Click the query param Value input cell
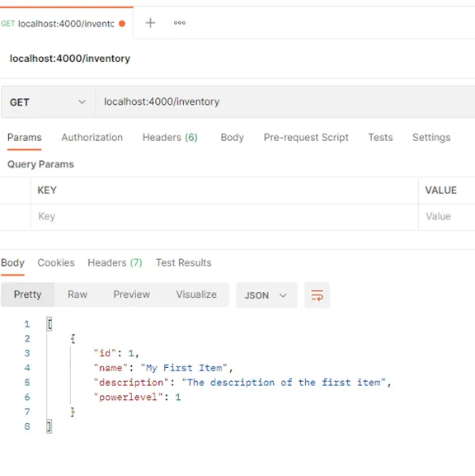The image size is (475, 476). (x=447, y=216)
